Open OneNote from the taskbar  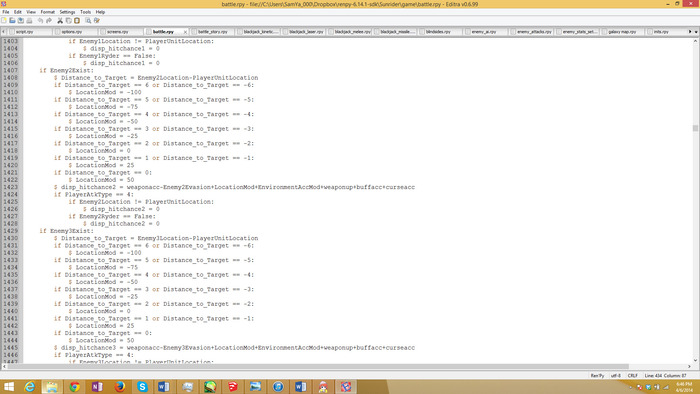point(97,387)
